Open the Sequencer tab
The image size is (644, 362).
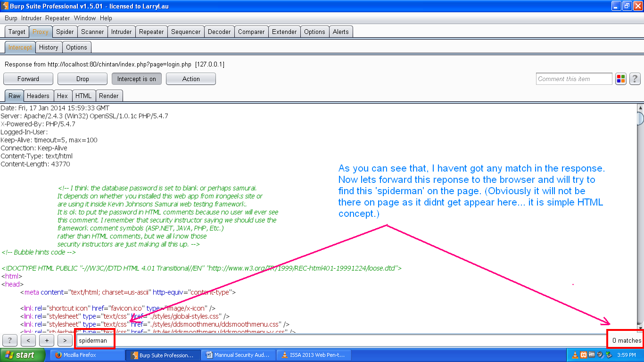click(186, 32)
